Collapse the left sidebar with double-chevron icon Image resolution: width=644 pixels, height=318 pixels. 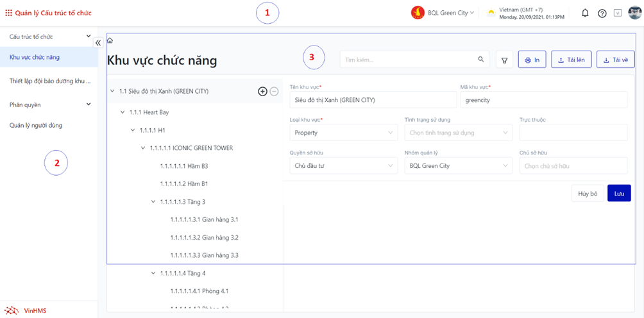click(98, 43)
